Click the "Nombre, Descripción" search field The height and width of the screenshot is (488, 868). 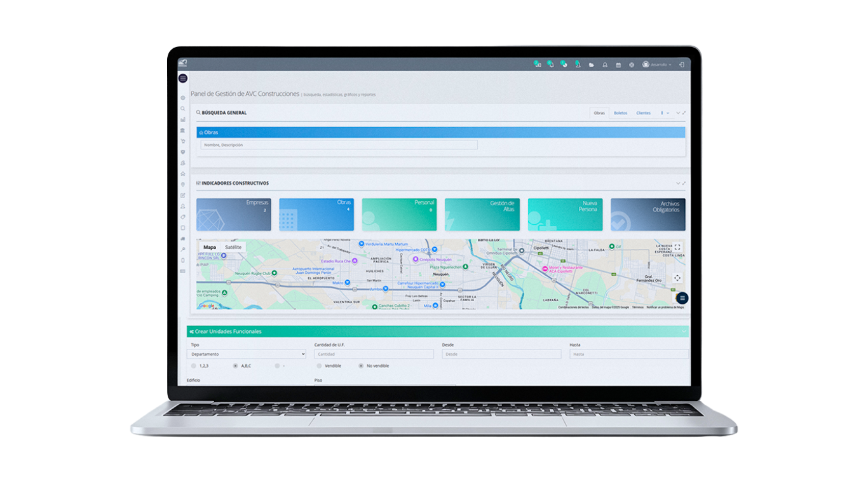pyautogui.click(x=339, y=145)
